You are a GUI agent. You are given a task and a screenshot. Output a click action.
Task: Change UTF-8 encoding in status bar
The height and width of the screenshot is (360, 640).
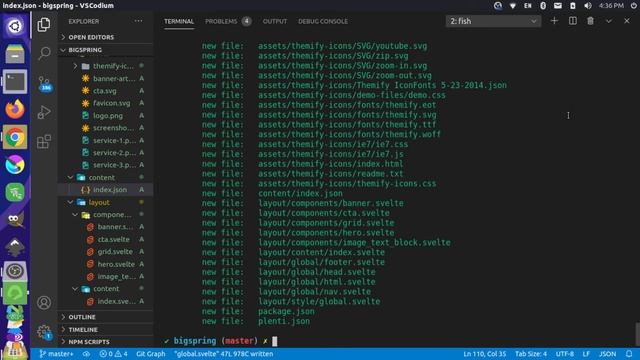click(x=564, y=354)
